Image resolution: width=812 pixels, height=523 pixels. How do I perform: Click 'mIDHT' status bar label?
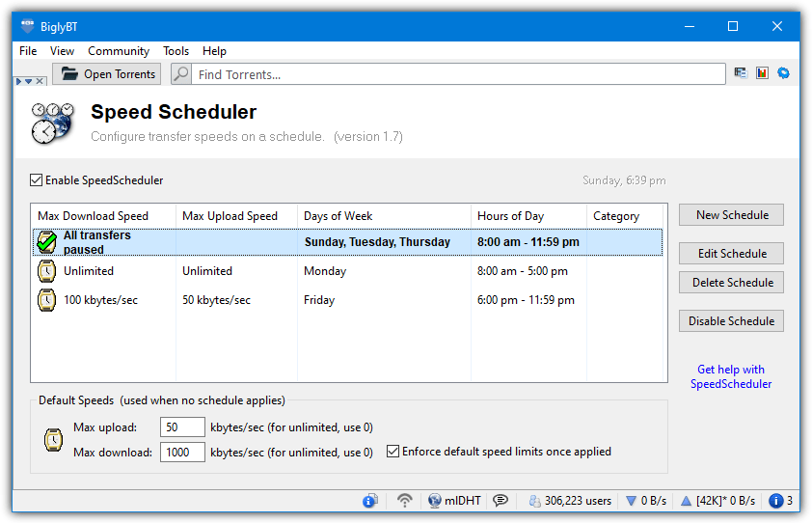463,501
